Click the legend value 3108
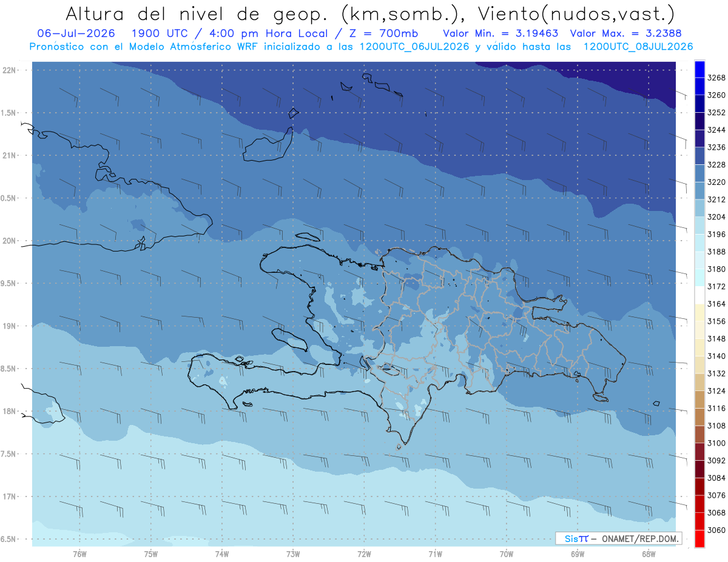 [x=716, y=426]
